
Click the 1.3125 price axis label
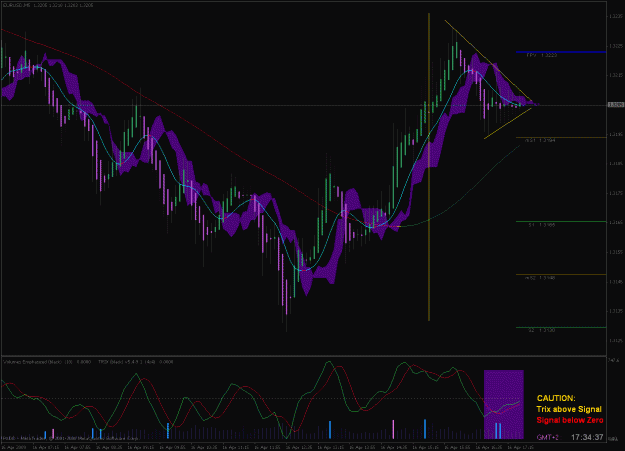616,341
